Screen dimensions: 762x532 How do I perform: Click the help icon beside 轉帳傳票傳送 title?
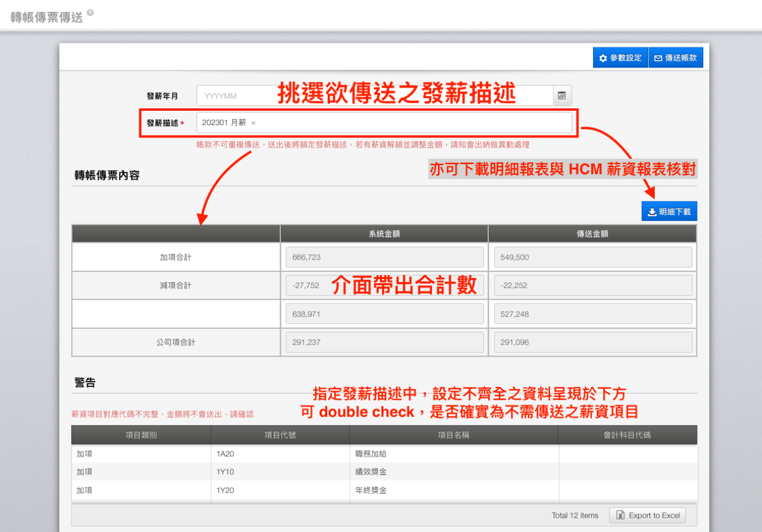(90, 12)
